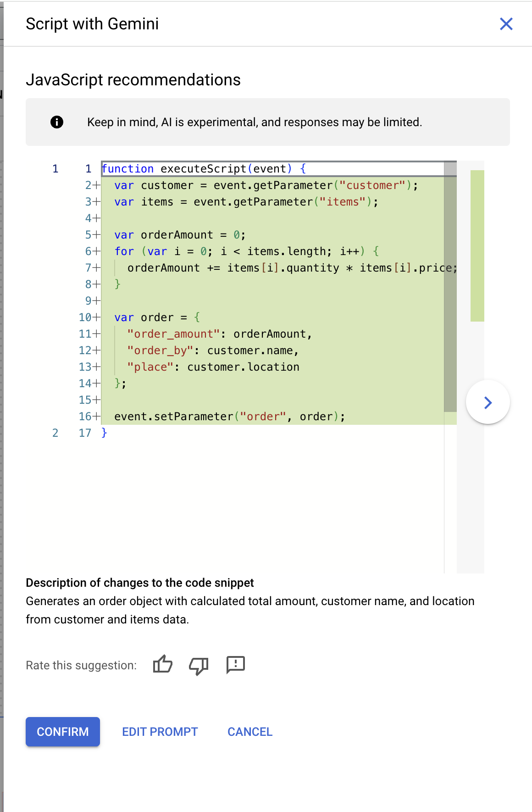Click the green diff overview ruler

click(x=477, y=246)
